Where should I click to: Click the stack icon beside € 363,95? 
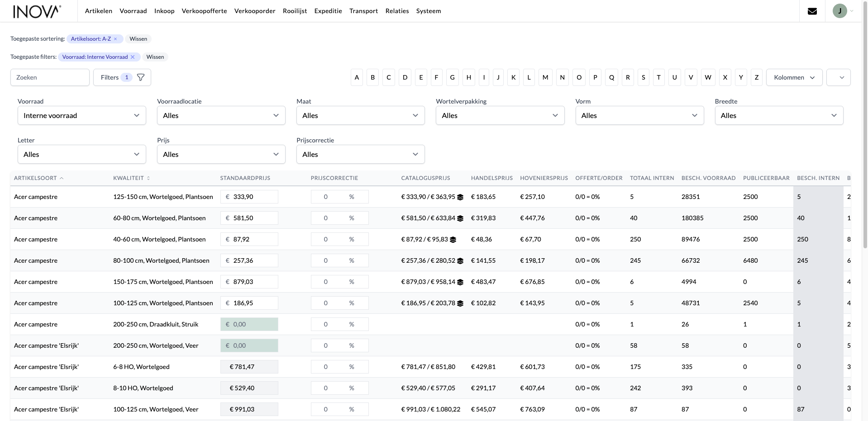click(x=460, y=197)
